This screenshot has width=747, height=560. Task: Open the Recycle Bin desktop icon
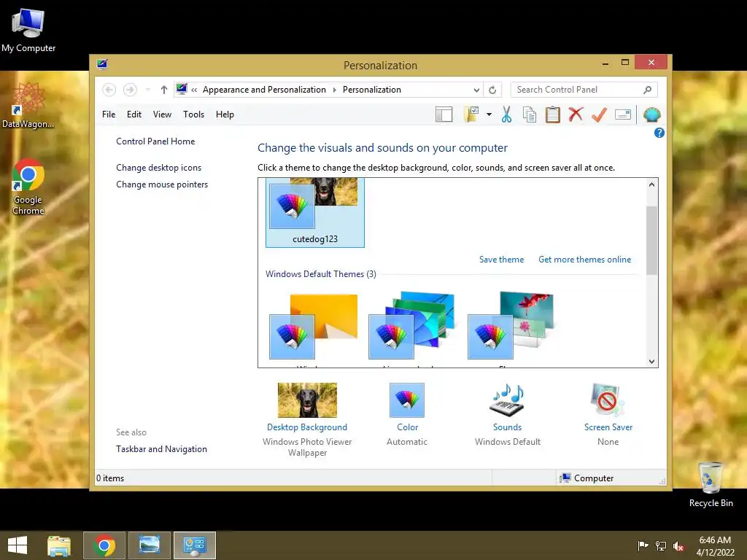[711, 485]
